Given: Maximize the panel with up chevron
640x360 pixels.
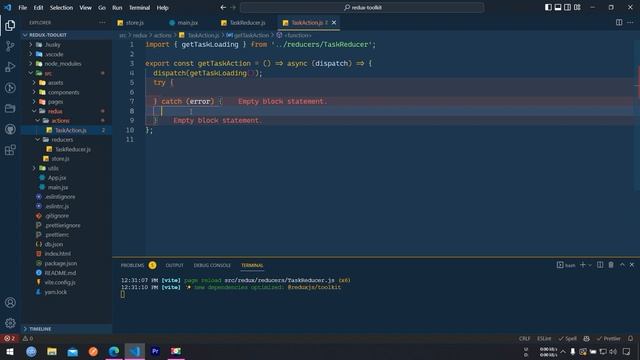Looking at the screenshot, I should (622, 265).
